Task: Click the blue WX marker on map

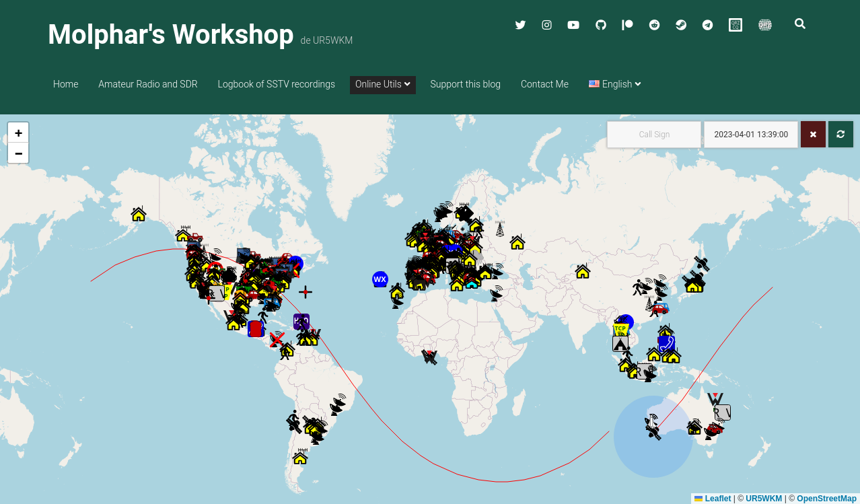Action: click(380, 279)
